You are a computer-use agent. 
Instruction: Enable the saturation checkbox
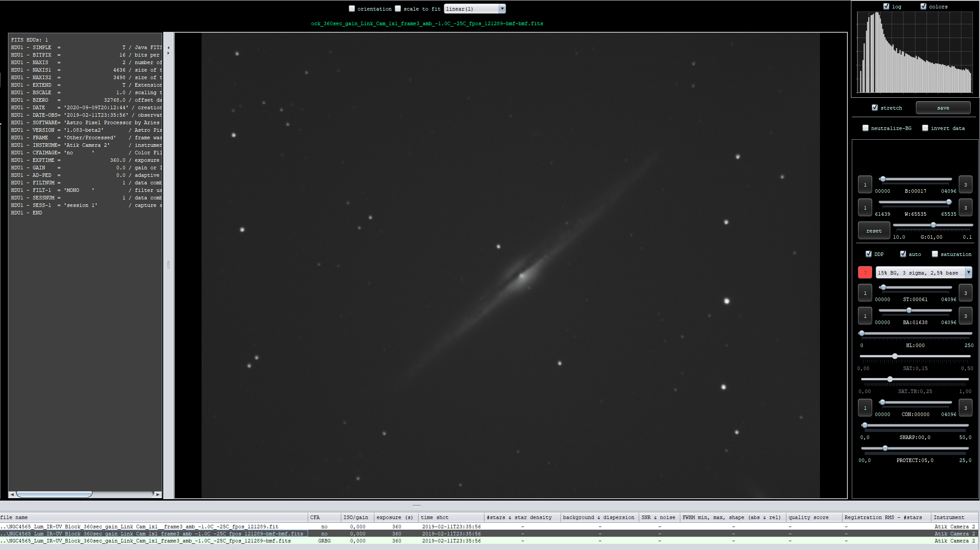coord(935,254)
